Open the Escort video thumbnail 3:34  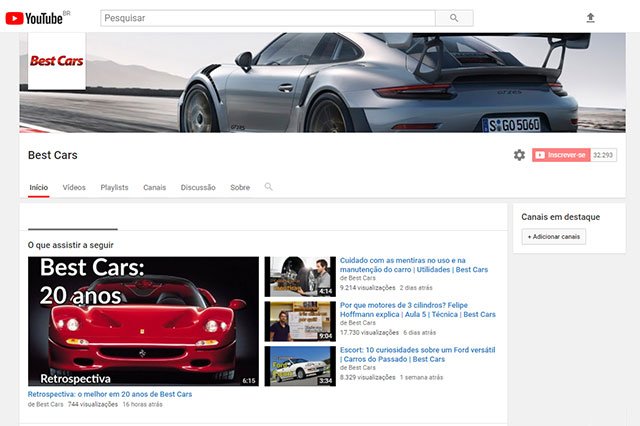(300, 366)
